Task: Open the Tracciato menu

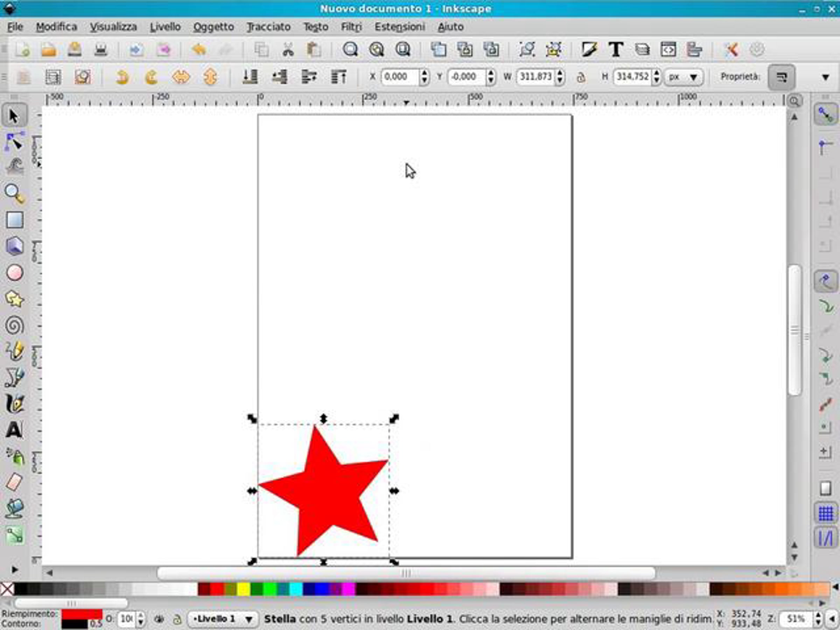Action: 268,27
